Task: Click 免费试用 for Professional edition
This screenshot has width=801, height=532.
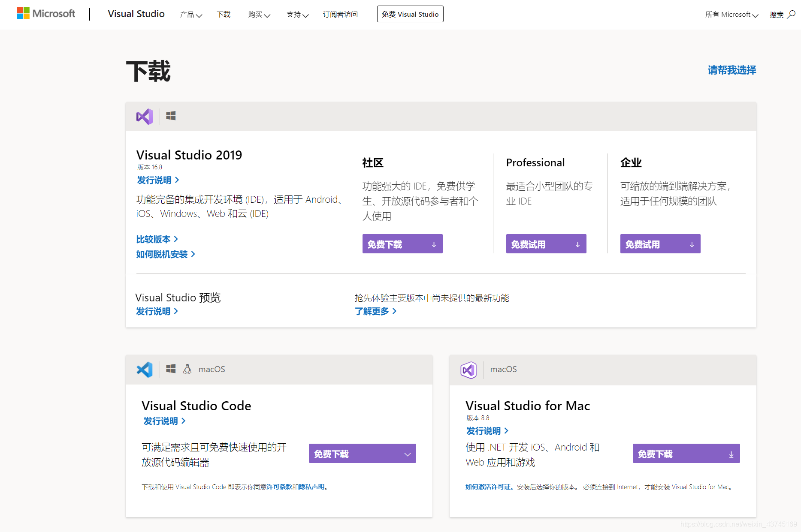Action: 546,244
